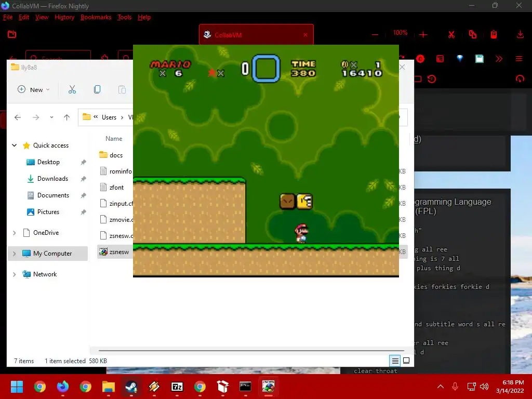Image resolution: width=532 pixels, height=399 pixels.
Task: Click the round red C extension icon
Action: [x=420, y=59]
